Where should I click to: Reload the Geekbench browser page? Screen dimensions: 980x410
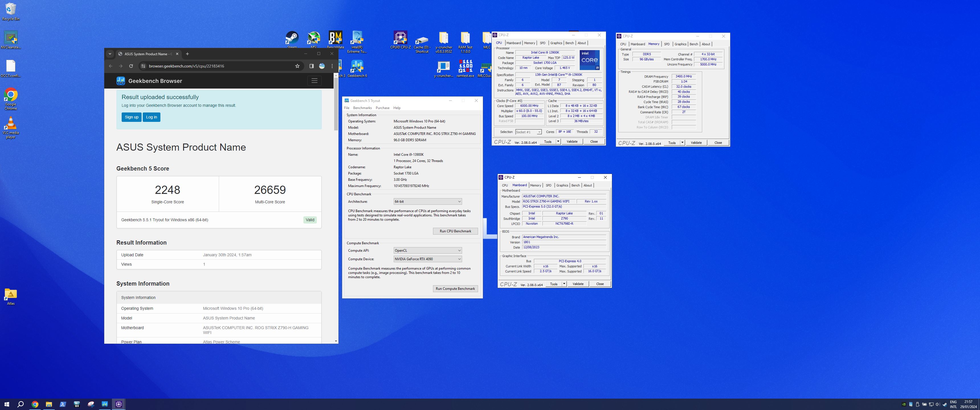point(131,66)
